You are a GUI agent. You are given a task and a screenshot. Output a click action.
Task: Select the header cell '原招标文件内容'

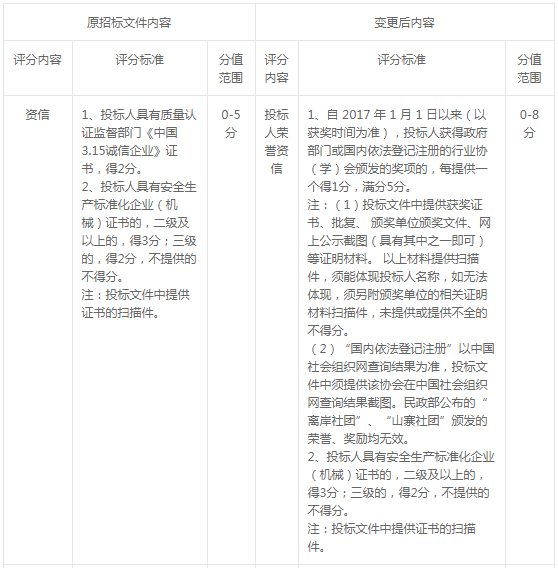point(129,22)
